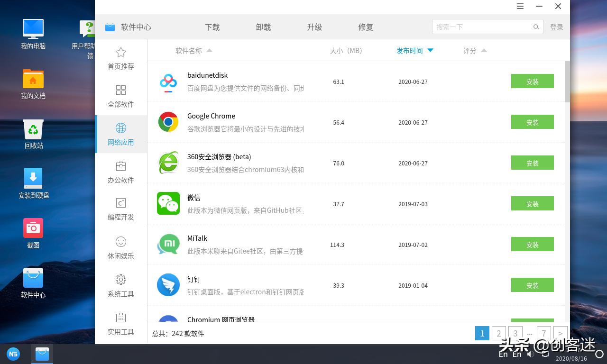Install baidunetdisk with its 安装 button

coord(532,81)
